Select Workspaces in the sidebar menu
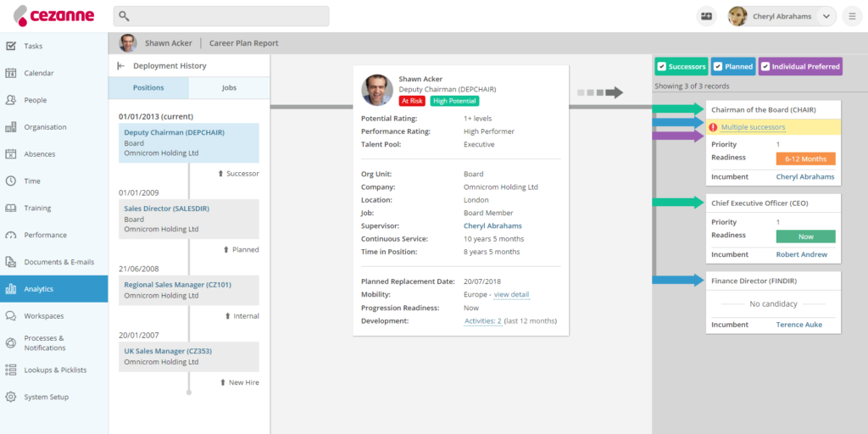The image size is (868, 434). click(53, 316)
